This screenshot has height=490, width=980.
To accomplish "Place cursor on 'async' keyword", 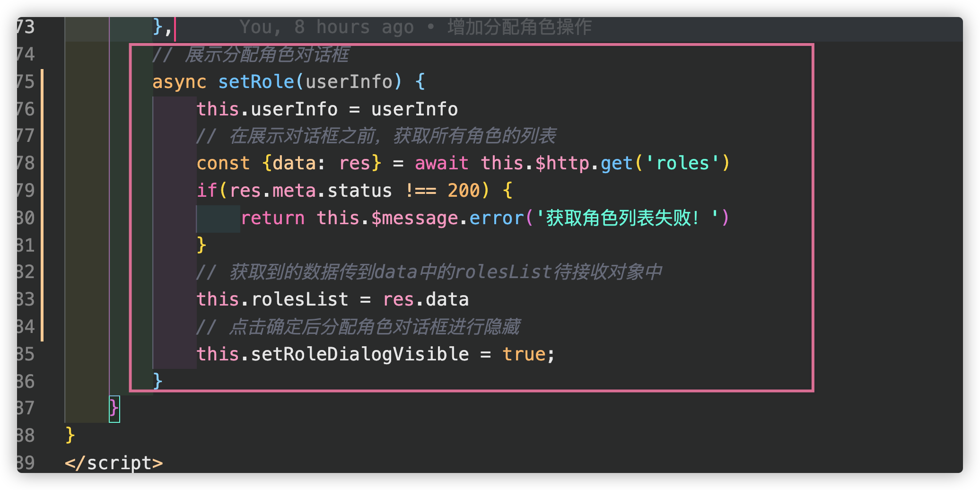I will pyautogui.click(x=179, y=82).
